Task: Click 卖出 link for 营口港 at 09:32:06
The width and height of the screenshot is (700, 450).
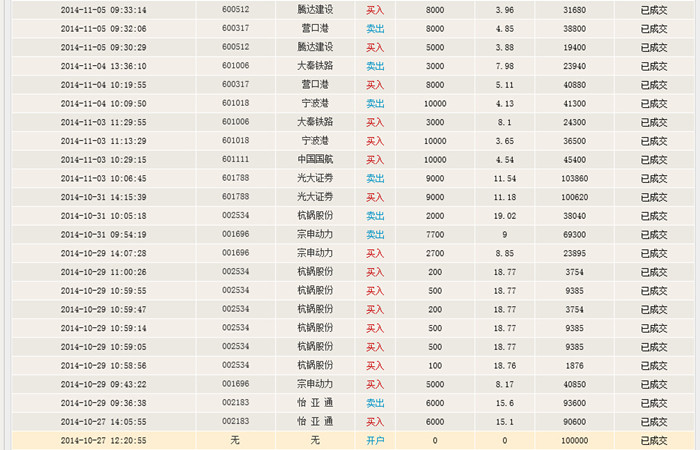Action: coord(375,29)
